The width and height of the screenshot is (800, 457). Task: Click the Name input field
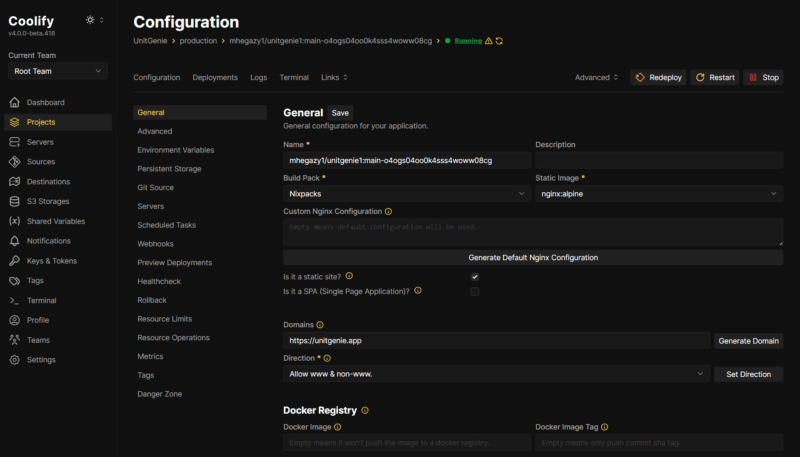coord(407,160)
